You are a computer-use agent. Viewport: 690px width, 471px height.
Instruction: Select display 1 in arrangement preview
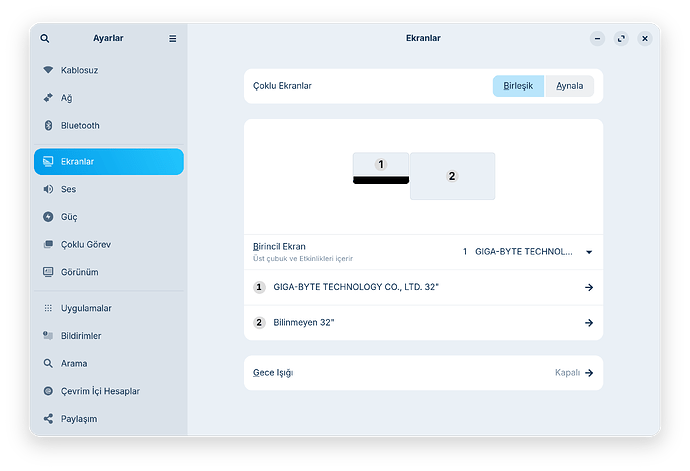click(x=381, y=168)
